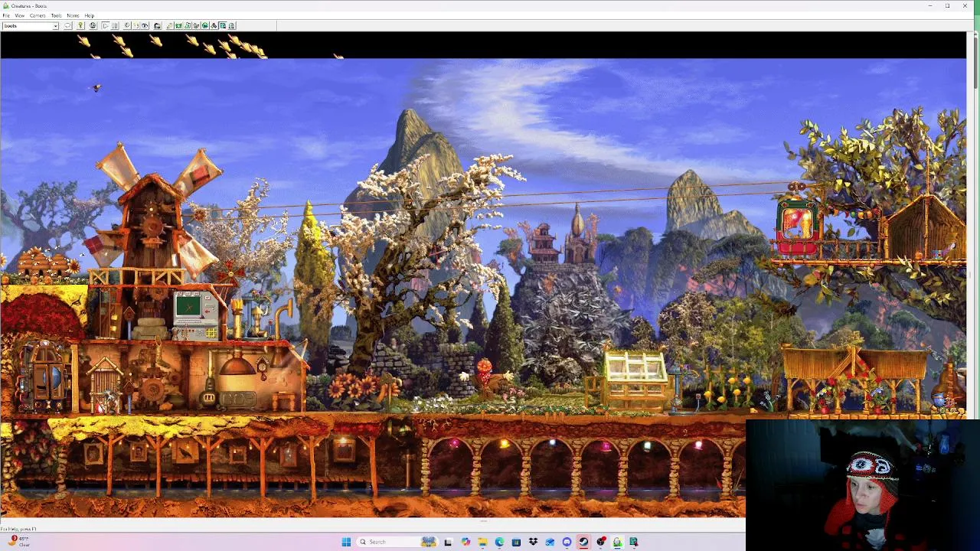Open Task View from the taskbar
Image resolution: width=980 pixels, height=551 pixels.
pos(448,542)
